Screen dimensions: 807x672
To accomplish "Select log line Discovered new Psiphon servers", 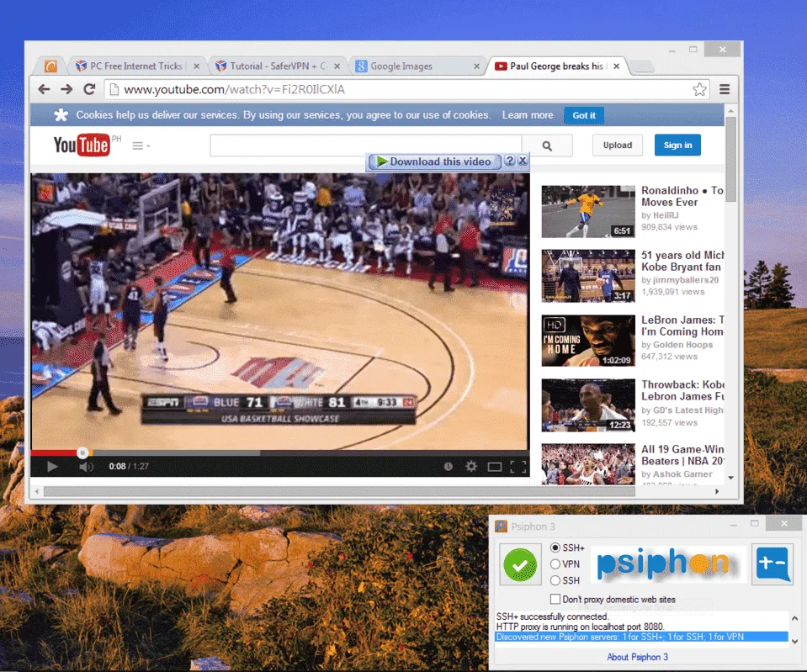I will pos(641,637).
